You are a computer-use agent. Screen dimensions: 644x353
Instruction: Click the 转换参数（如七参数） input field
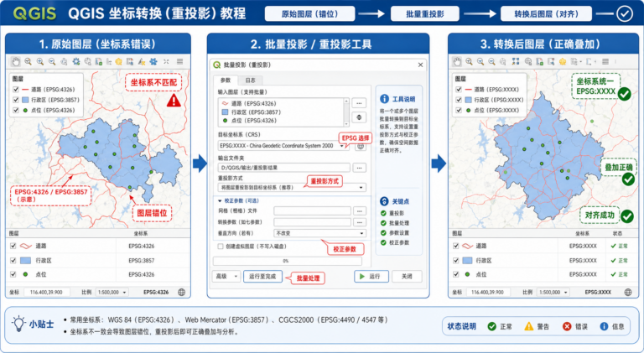pyautogui.click(x=312, y=222)
